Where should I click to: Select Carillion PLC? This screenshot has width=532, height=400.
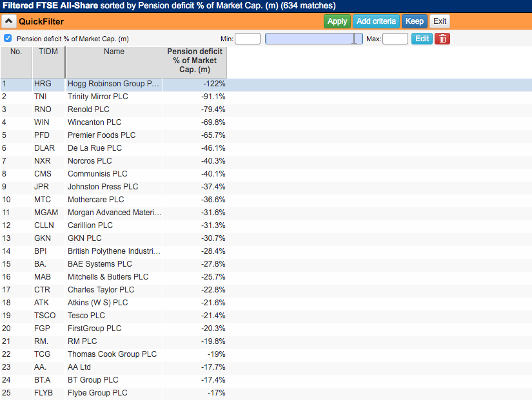tap(90, 225)
